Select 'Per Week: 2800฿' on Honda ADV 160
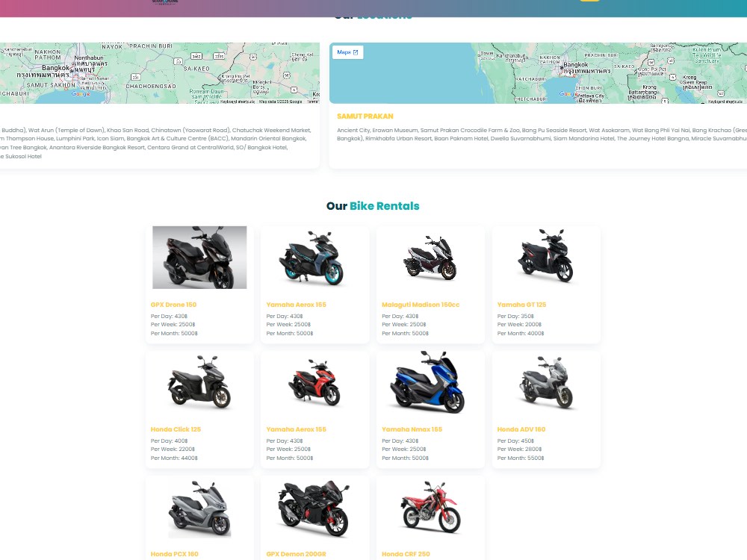Screen dimensions: 747x560 pos(519,449)
